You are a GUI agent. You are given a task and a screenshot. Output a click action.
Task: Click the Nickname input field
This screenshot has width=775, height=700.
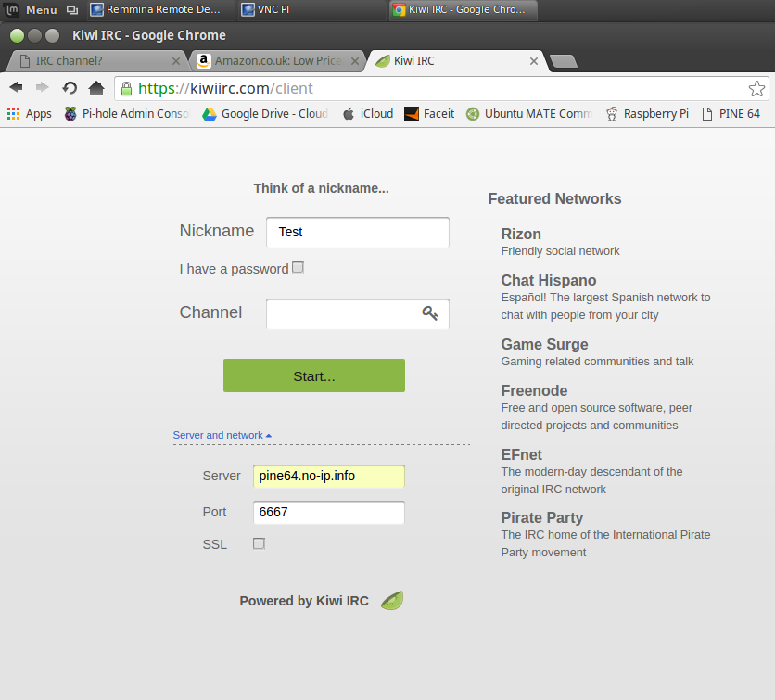[357, 232]
